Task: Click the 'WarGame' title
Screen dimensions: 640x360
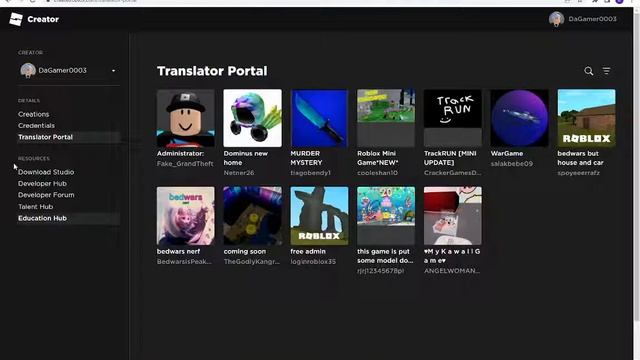Action: point(507,153)
